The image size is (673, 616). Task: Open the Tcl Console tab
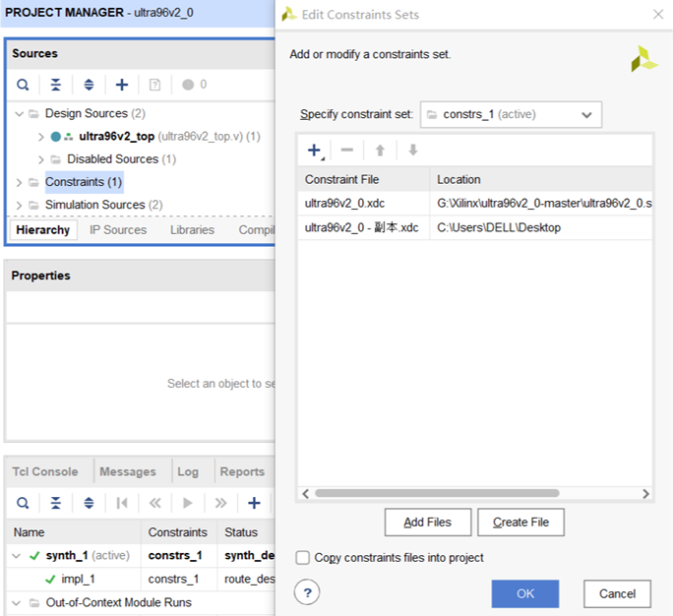tap(45, 471)
